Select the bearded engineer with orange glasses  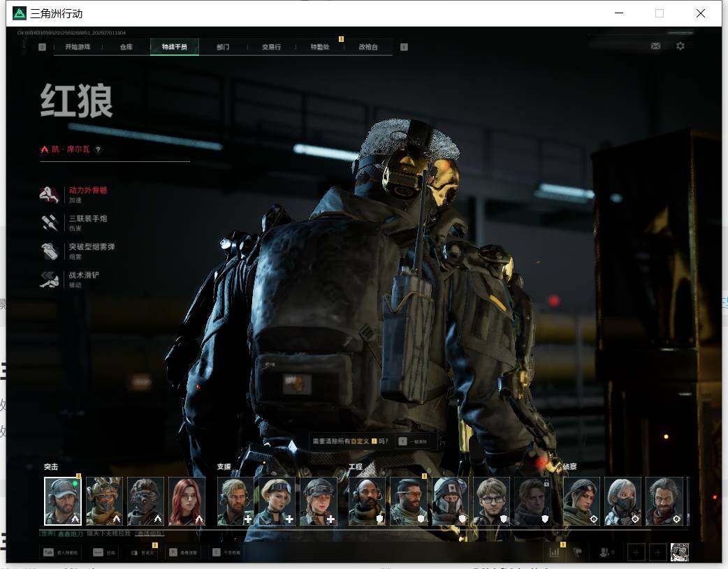pyautogui.click(x=409, y=501)
